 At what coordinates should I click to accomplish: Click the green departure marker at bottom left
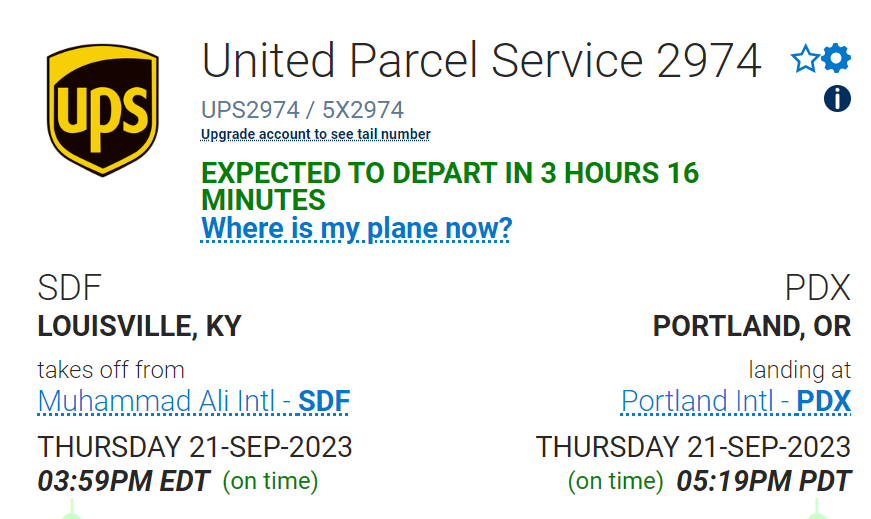coord(71,512)
